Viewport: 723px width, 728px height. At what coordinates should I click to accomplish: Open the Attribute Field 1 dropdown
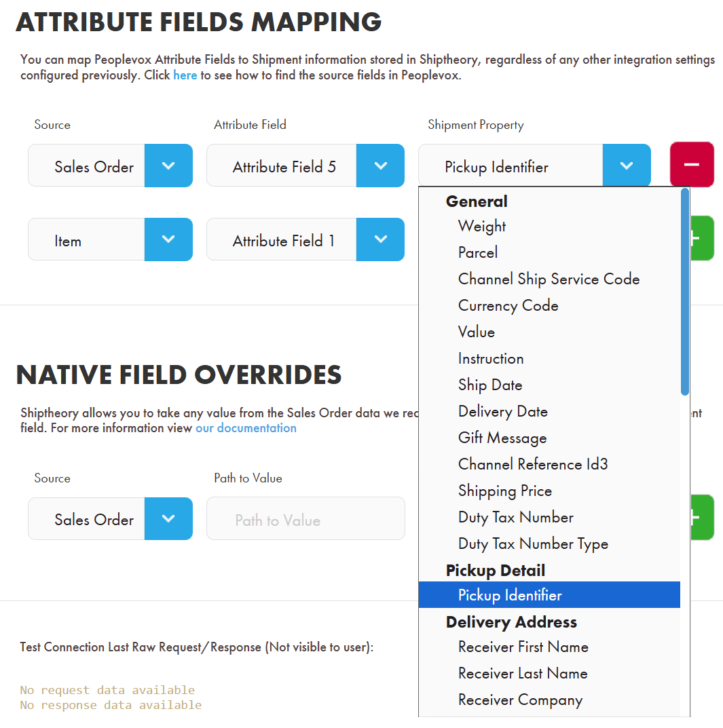(305, 240)
